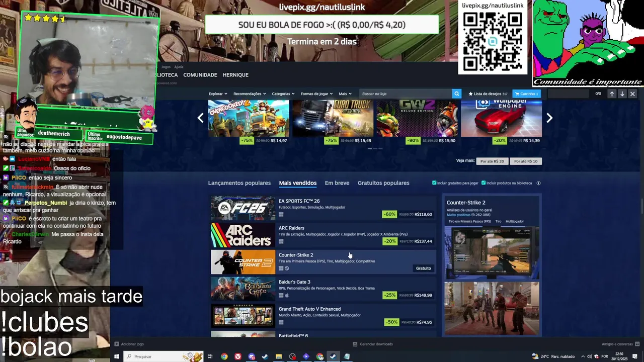Open the Ajuda menu
This screenshot has height=362, width=644.
179,66
